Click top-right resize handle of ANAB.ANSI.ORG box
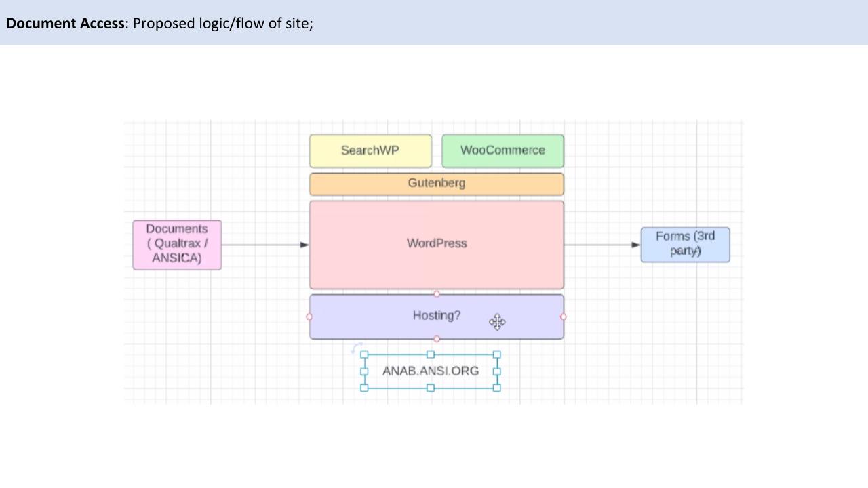The width and height of the screenshot is (868, 488). coord(497,354)
